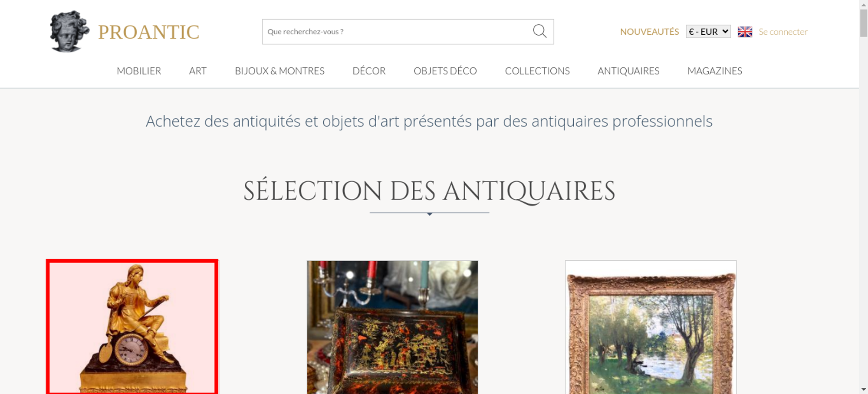
Task: Click the magnifying glass search icon
Action: click(x=539, y=31)
